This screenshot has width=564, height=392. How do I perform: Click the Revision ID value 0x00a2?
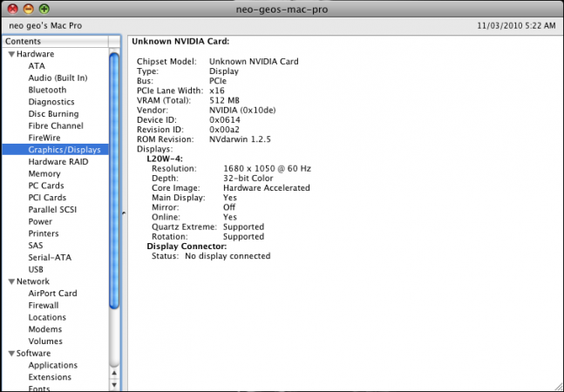(224, 130)
